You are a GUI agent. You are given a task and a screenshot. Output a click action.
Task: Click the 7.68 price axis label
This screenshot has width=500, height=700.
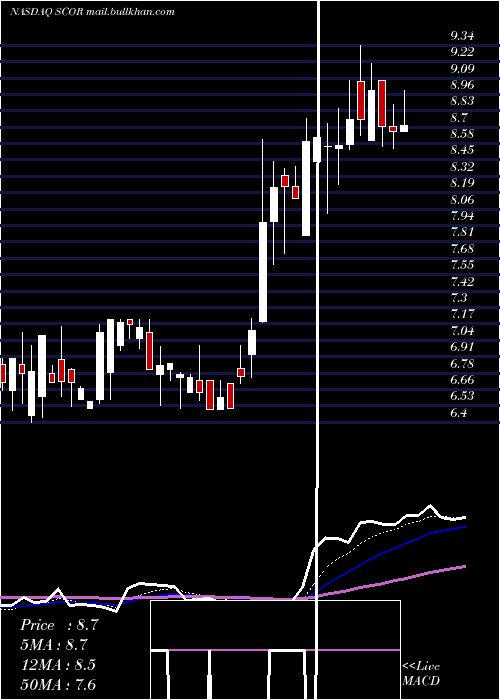(462, 249)
